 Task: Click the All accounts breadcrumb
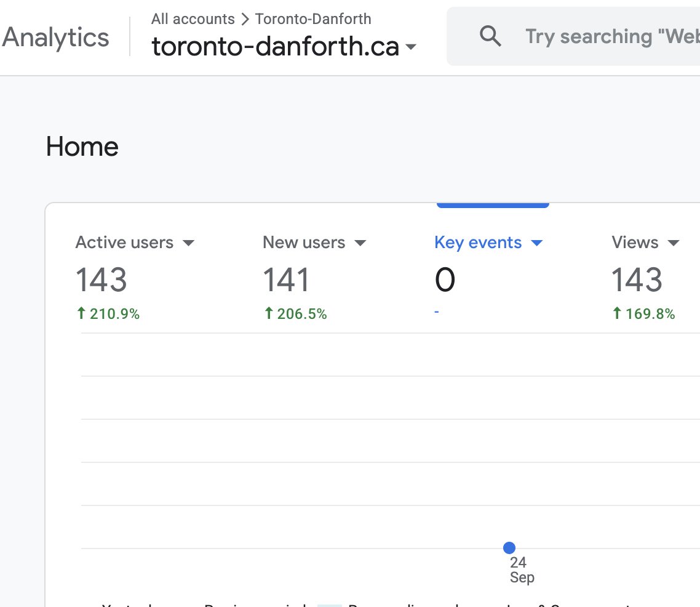pyautogui.click(x=193, y=18)
